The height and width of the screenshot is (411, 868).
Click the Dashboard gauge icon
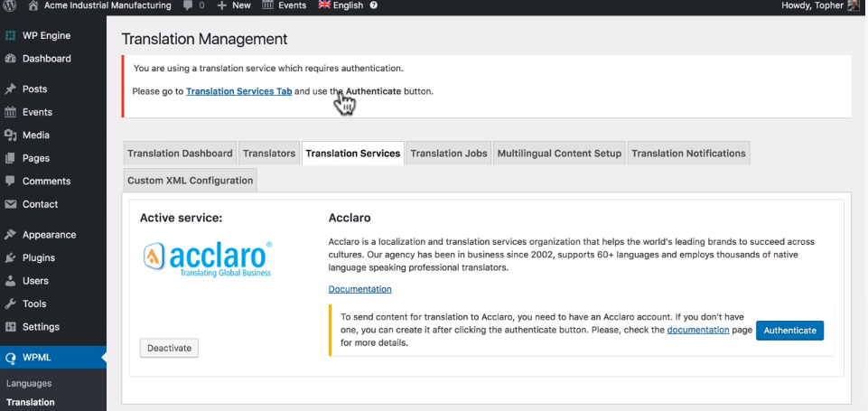coord(10,59)
